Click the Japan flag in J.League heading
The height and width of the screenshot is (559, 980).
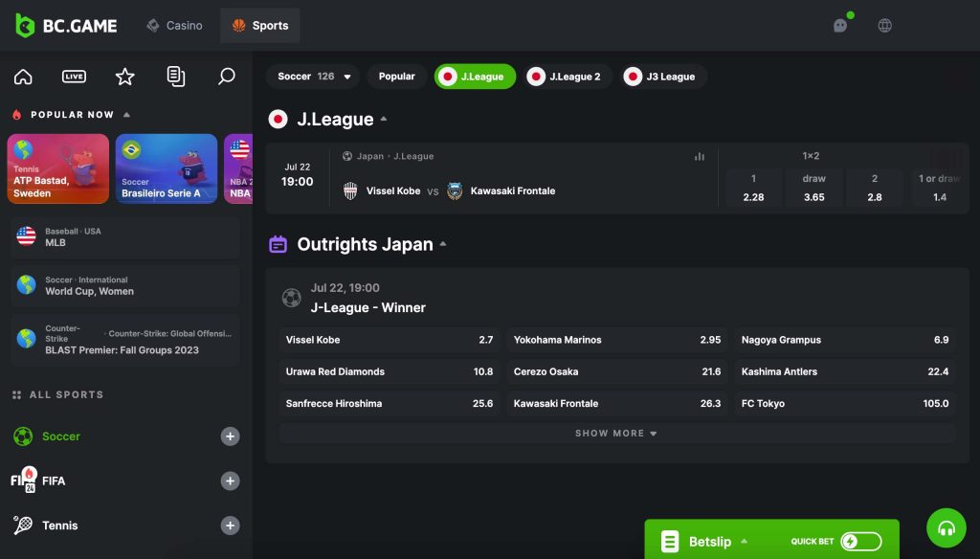278,119
